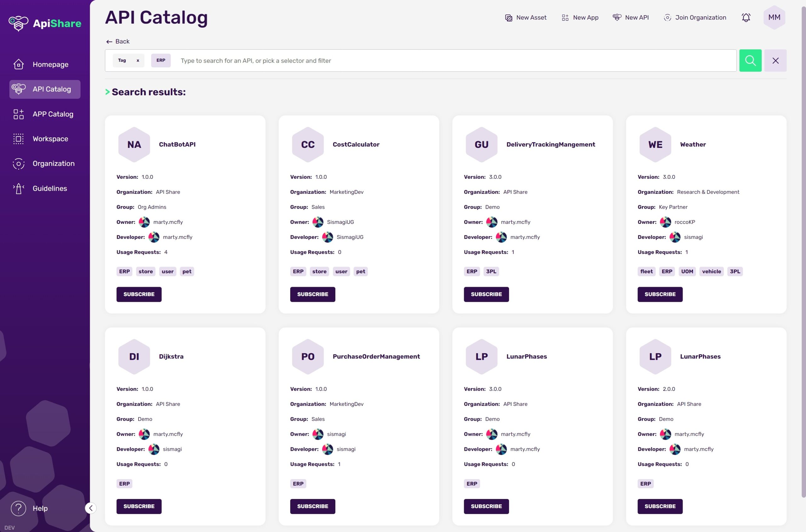This screenshot has width=806, height=532.
Task: Remove the Tag filter chip
Action: (x=138, y=60)
